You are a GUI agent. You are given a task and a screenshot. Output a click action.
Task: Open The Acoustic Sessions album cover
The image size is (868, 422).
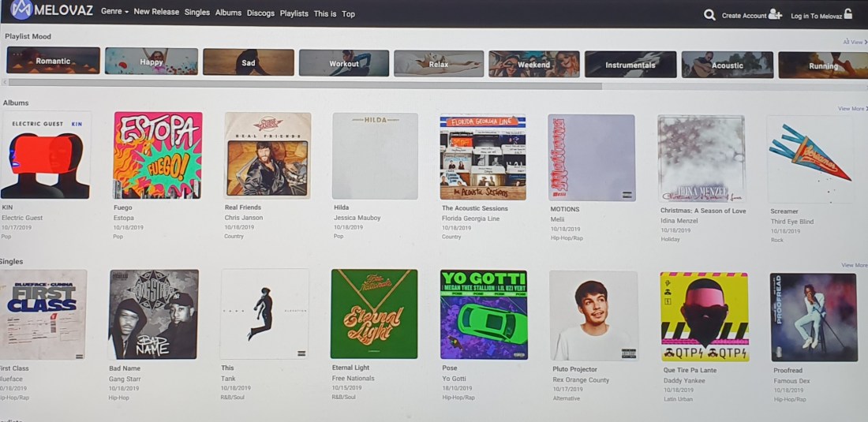click(x=483, y=157)
